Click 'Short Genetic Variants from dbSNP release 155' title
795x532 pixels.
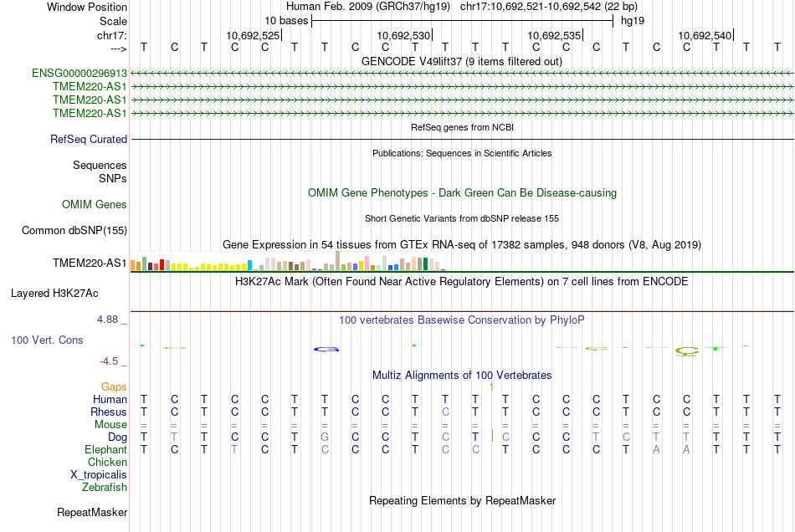tap(462, 218)
